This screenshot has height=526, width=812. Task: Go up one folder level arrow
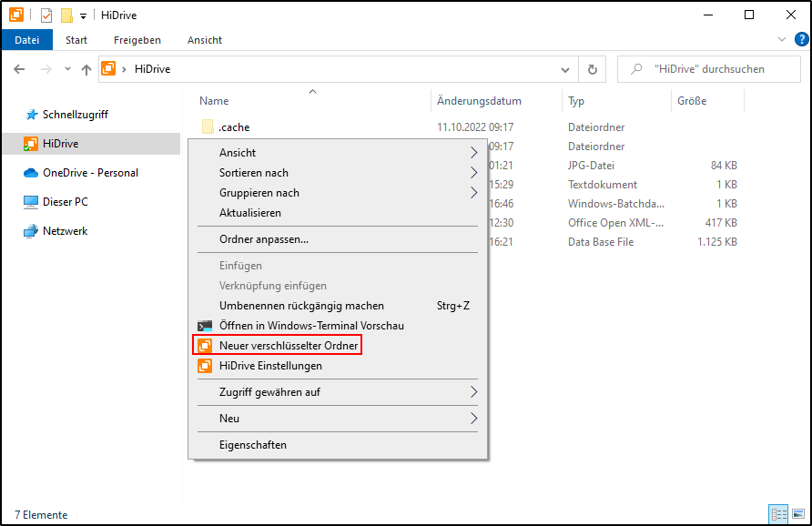[86, 69]
